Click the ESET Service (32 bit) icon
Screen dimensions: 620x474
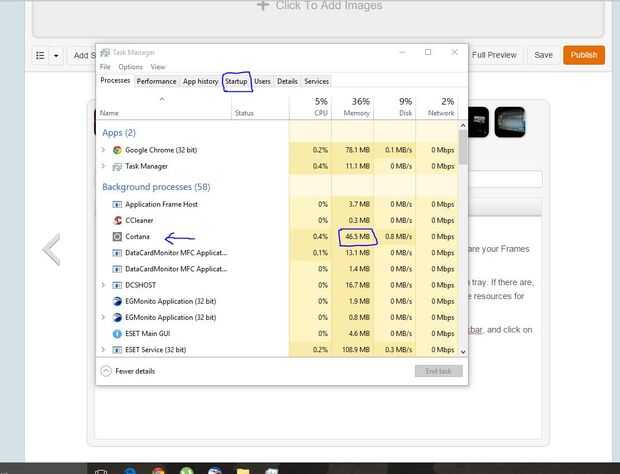[x=117, y=350]
